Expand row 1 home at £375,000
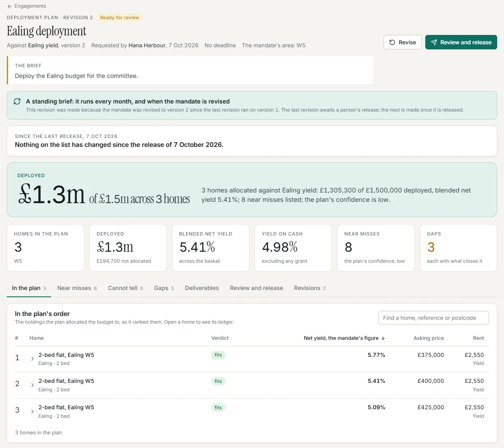This screenshot has height=448, width=504. coord(32,359)
